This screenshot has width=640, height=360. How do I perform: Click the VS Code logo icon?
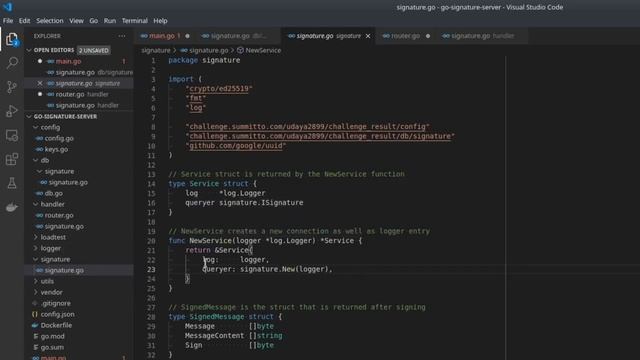[7, 7]
